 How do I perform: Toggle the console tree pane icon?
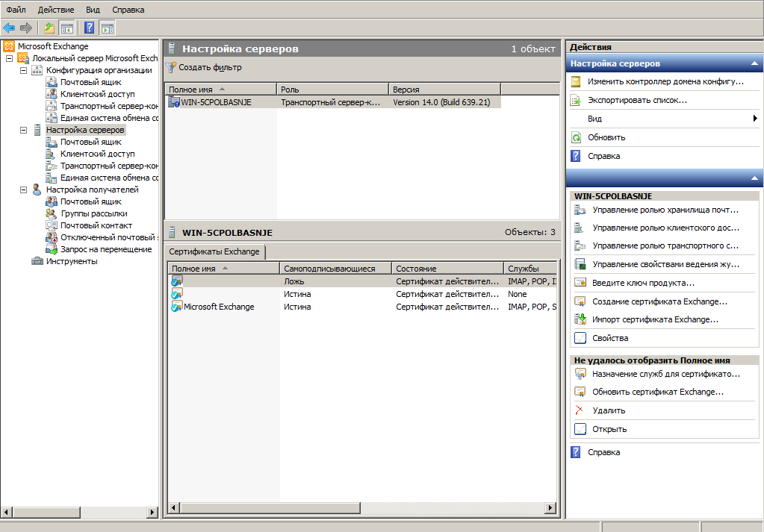(x=66, y=28)
